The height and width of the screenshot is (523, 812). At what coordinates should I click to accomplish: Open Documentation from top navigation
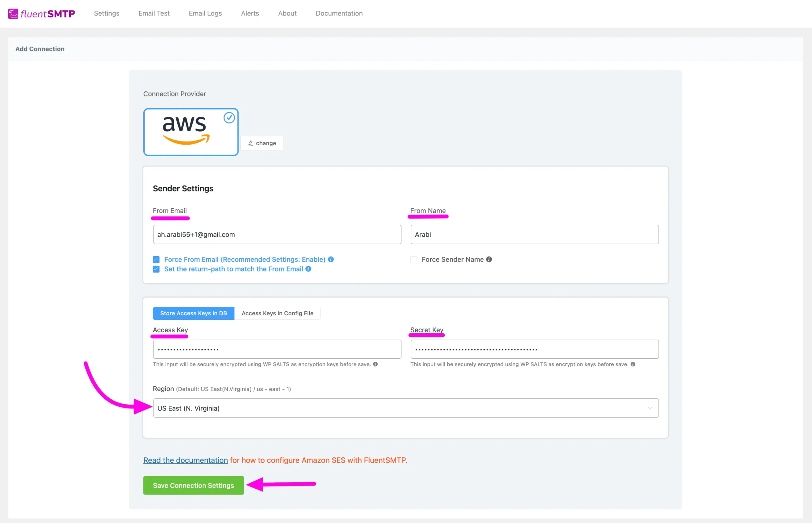tap(339, 13)
